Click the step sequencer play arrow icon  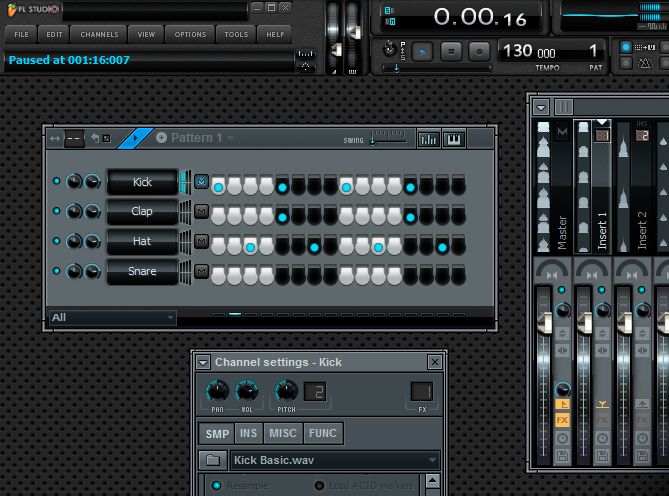tap(135, 138)
